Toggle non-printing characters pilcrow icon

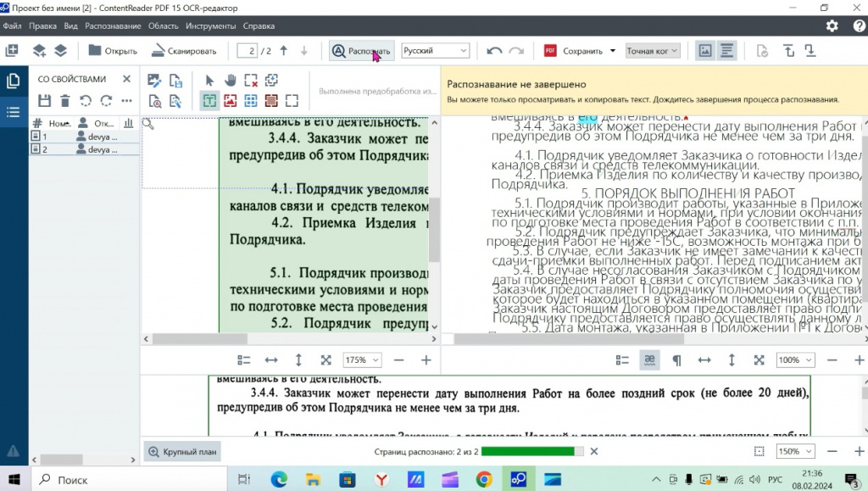[676, 360]
